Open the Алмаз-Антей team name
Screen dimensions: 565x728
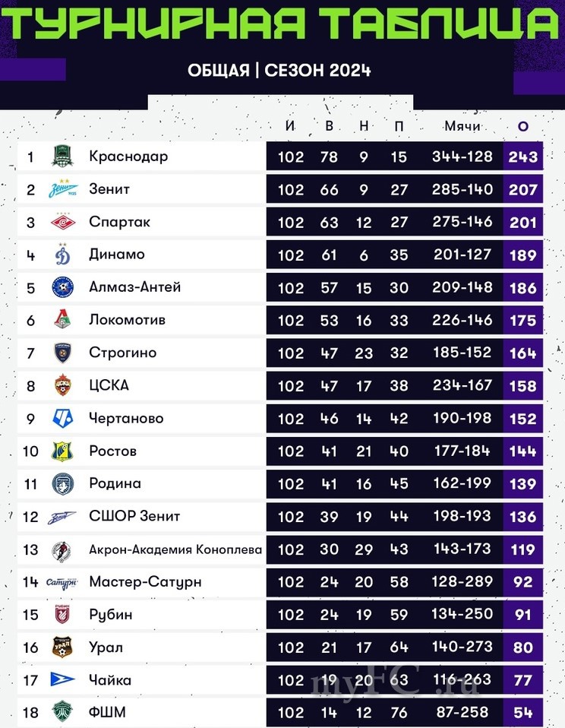tap(134, 287)
